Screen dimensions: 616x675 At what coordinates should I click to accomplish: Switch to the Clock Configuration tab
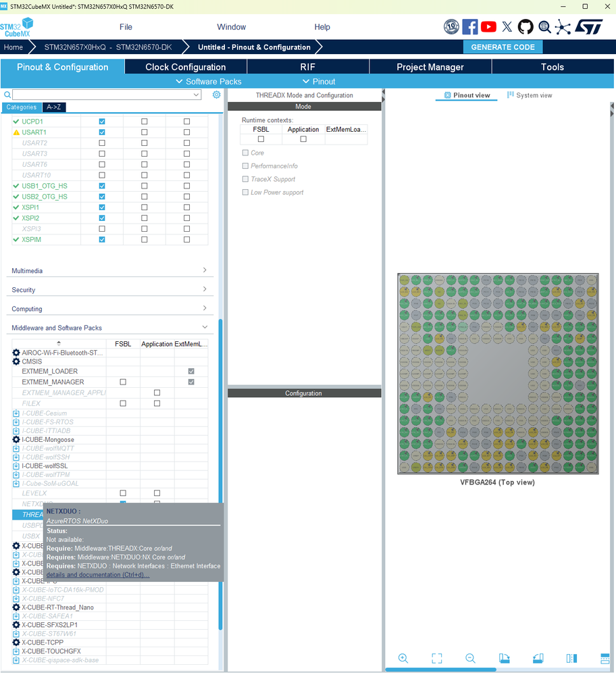click(186, 67)
